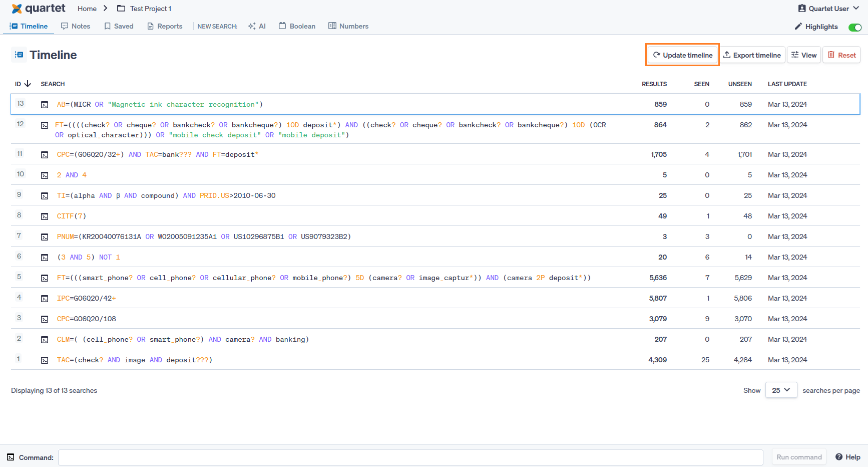The height and width of the screenshot is (467, 868).
Task: Click the quartet logo icon
Action: click(17, 9)
